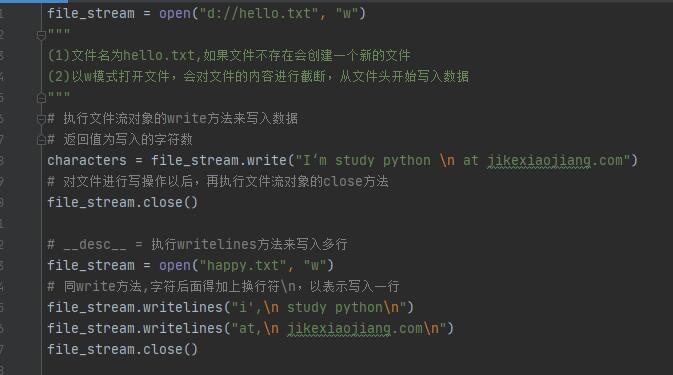This screenshot has width=673, height=375.
Task: Click underlined jikexiaojiang in the write call
Action: click(x=539, y=160)
